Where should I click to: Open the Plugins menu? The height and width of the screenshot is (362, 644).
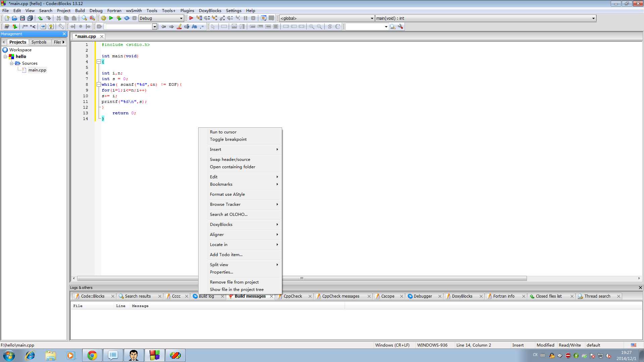pyautogui.click(x=187, y=10)
